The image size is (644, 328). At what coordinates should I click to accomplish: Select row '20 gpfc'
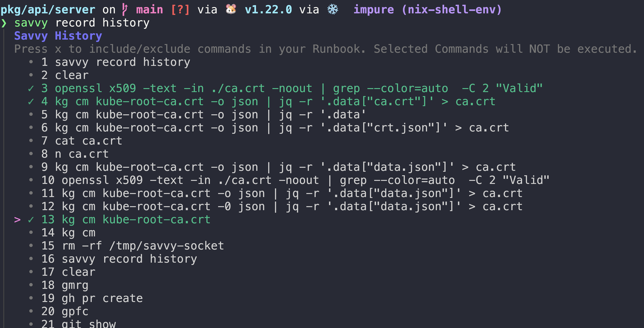(65, 311)
